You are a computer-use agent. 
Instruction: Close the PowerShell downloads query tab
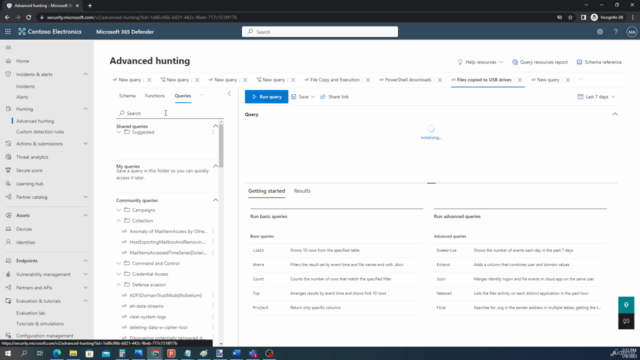point(440,80)
